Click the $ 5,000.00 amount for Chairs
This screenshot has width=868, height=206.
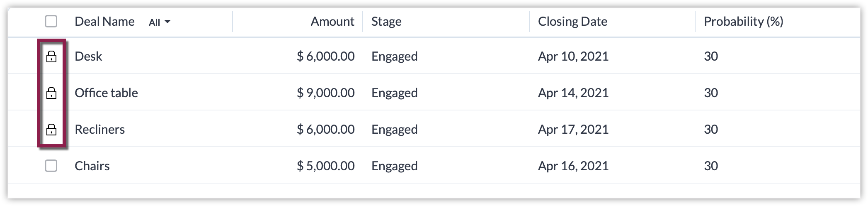pos(325,166)
